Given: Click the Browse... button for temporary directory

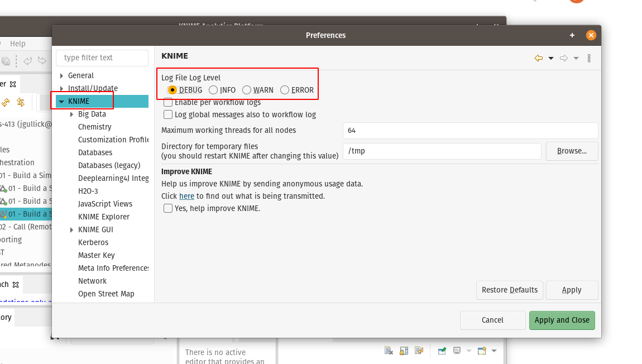Looking at the screenshot, I should coord(572,151).
